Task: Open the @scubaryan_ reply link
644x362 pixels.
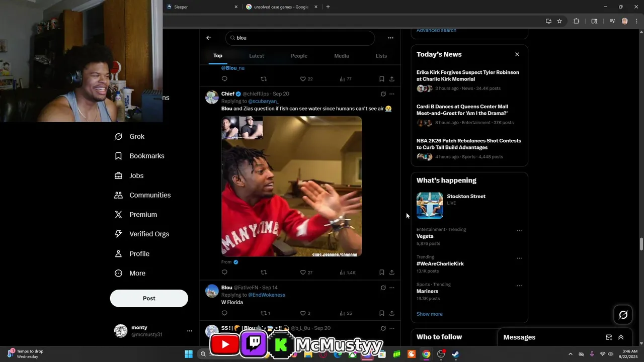Action: 263,101
